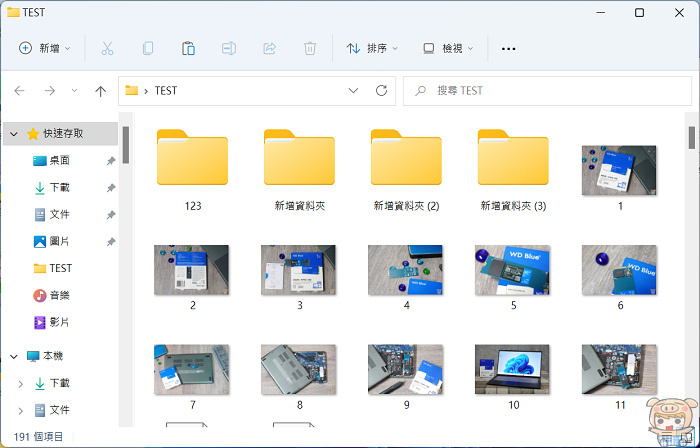Image resolution: width=700 pixels, height=448 pixels.
Task: Select the folder 新增資料夾 (2)
Action: point(406,170)
